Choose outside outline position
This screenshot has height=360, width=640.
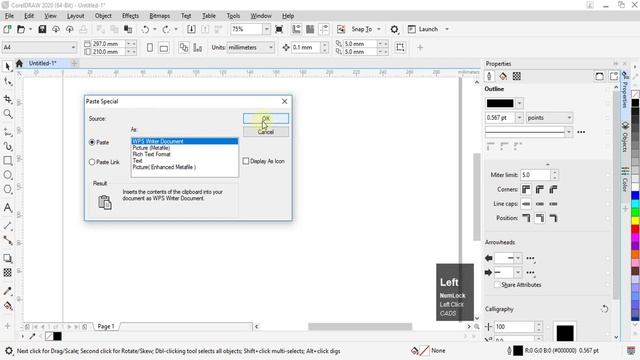tap(526, 218)
